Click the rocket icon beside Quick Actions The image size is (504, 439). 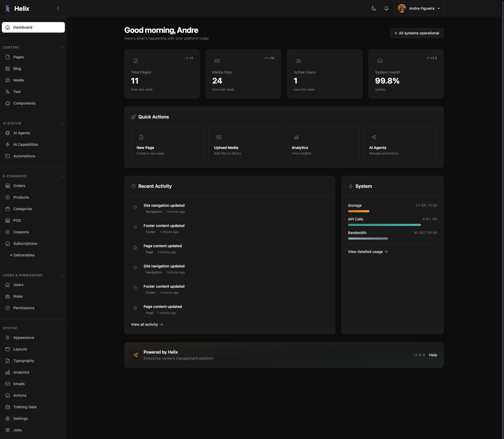[x=134, y=117]
